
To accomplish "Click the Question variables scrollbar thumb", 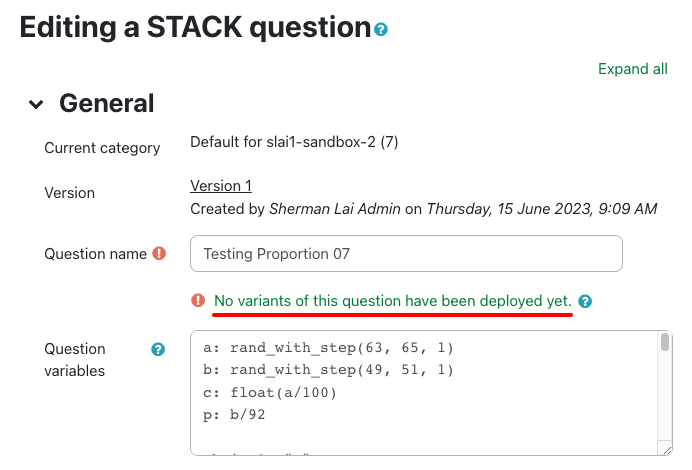I will click(665, 344).
